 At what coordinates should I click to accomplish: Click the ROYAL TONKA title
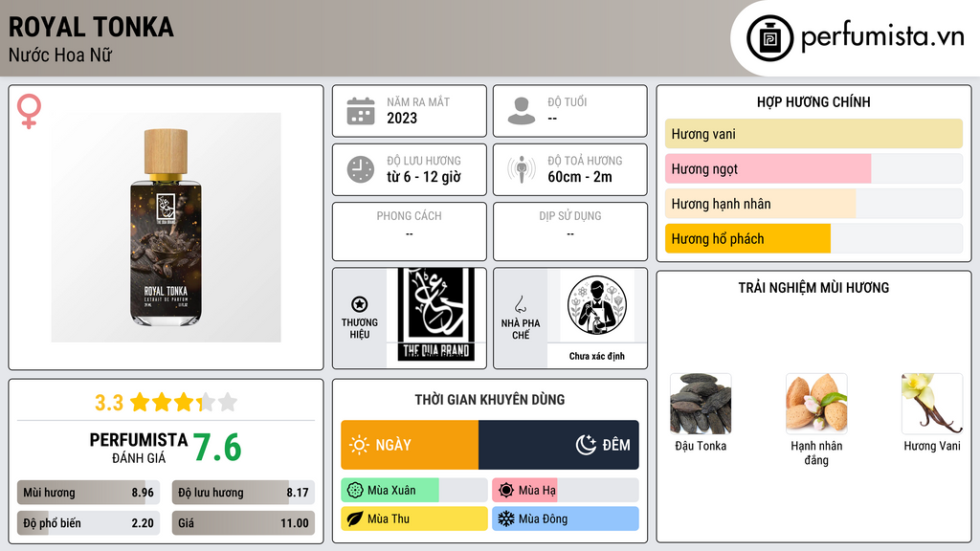(x=91, y=27)
